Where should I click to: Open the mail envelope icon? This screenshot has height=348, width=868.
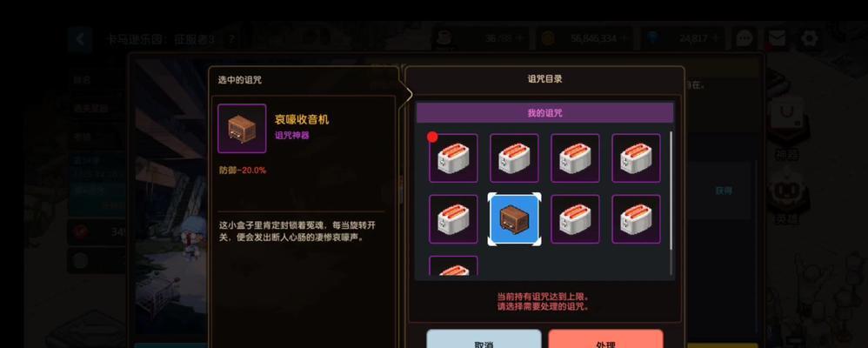[778, 38]
